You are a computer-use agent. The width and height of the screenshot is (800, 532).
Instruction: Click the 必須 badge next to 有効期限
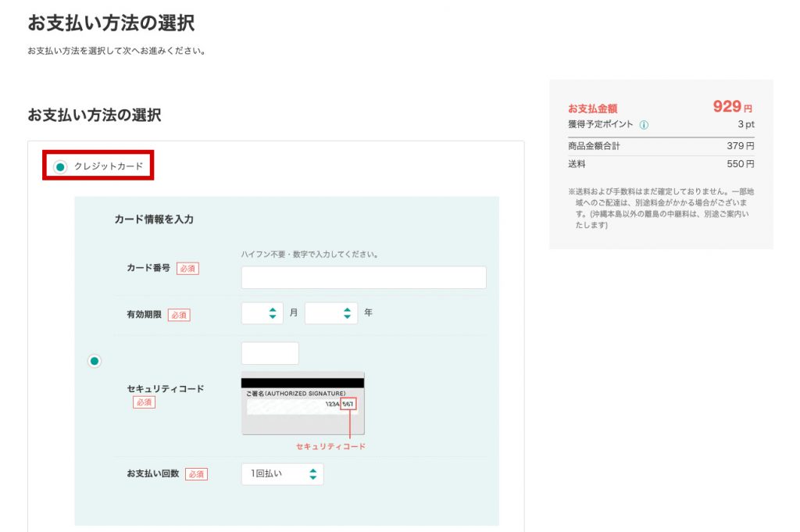click(179, 315)
